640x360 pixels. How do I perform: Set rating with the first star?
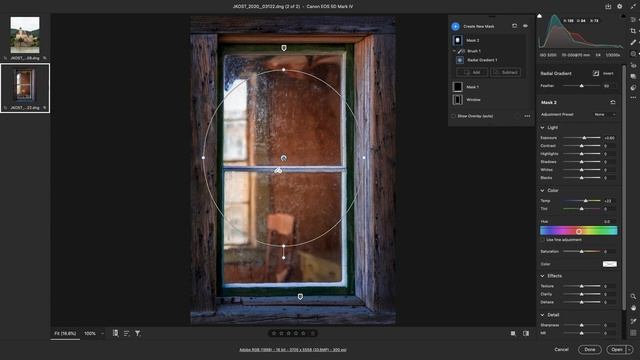click(274, 333)
